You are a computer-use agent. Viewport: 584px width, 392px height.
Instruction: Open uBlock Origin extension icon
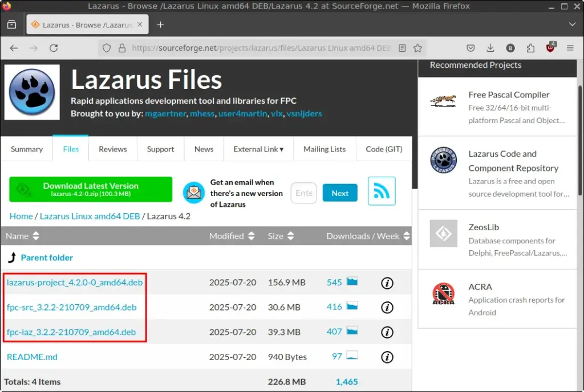click(550, 47)
